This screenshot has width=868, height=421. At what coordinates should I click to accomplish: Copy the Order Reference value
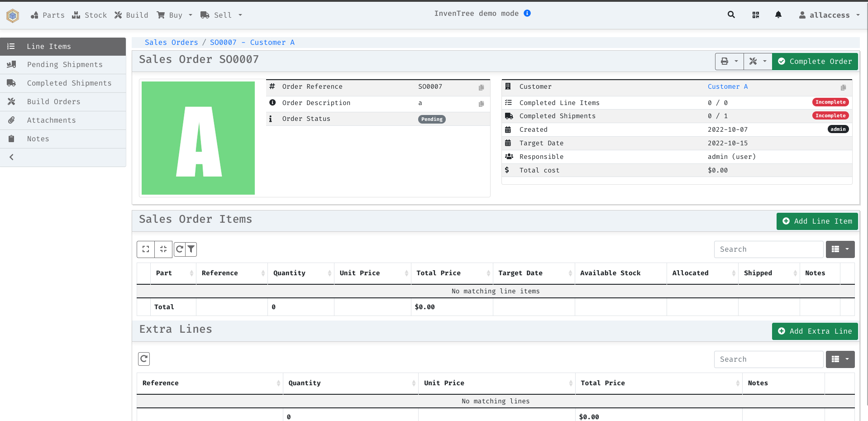[481, 88]
